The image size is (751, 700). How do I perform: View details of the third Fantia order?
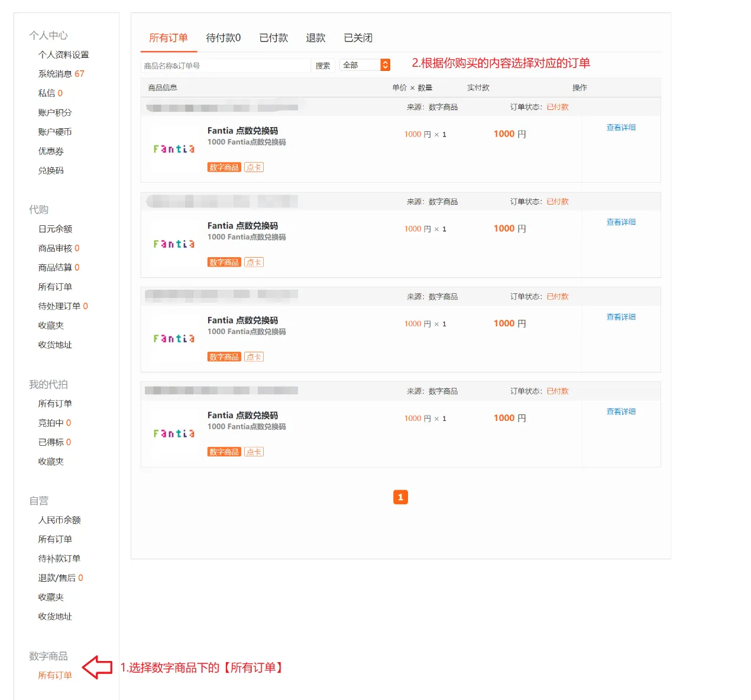pyautogui.click(x=621, y=317)
